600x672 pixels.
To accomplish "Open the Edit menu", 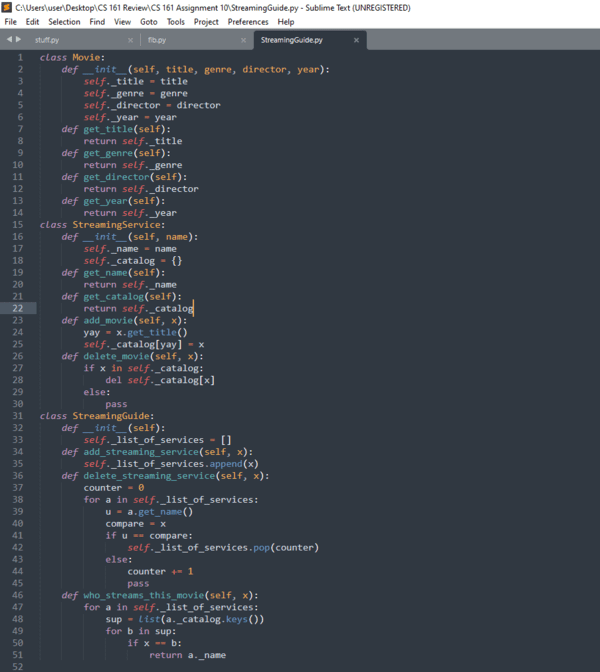I will point(32,22).
